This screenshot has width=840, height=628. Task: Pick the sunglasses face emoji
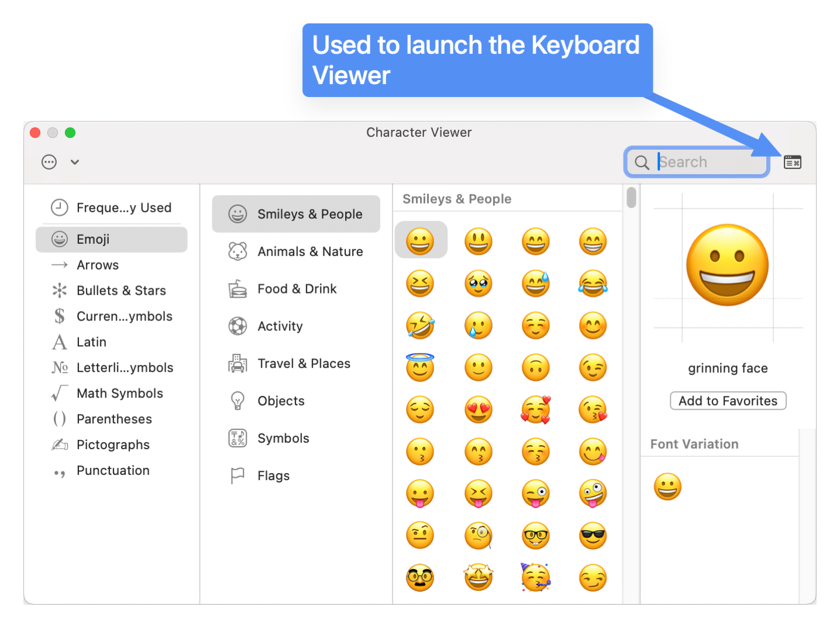pos(593,536)
